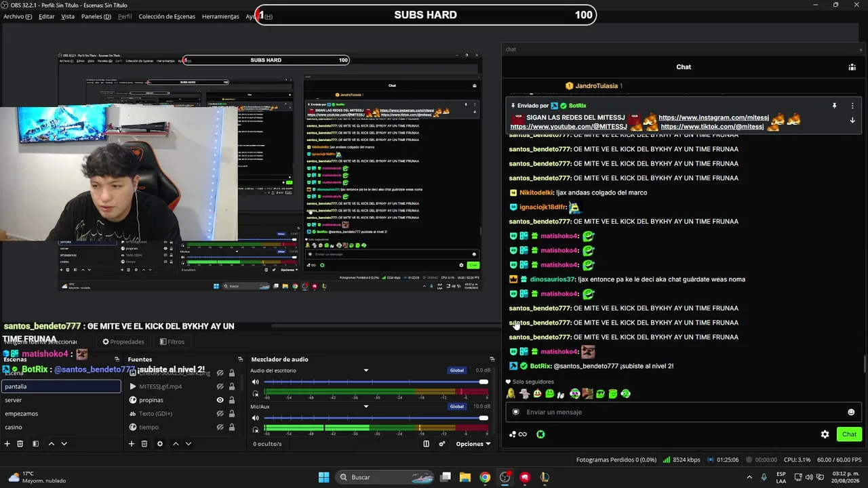The height and width of the screenshot is (488, 868).
Task: Toggle lock on tiempo source
Action: pos(232,427)
